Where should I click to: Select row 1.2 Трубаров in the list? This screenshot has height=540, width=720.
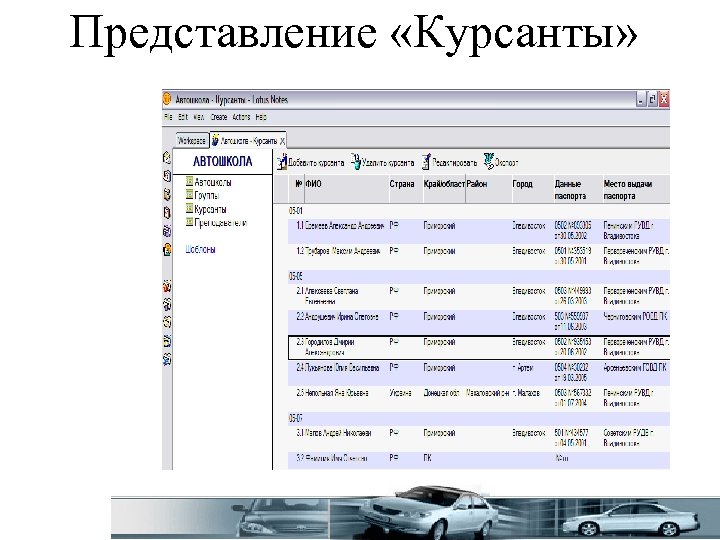pyautogui.click(x=478, y=256)
